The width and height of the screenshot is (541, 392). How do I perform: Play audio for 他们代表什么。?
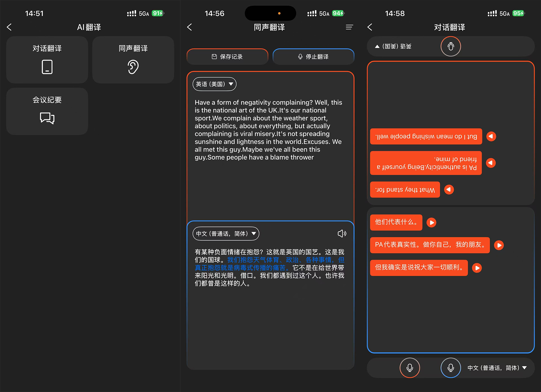pyautogui.click(x=431, y=222)
